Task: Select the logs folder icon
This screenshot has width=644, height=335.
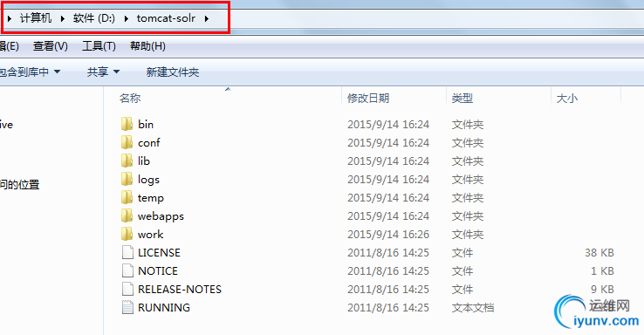Action: coord(127,179)
